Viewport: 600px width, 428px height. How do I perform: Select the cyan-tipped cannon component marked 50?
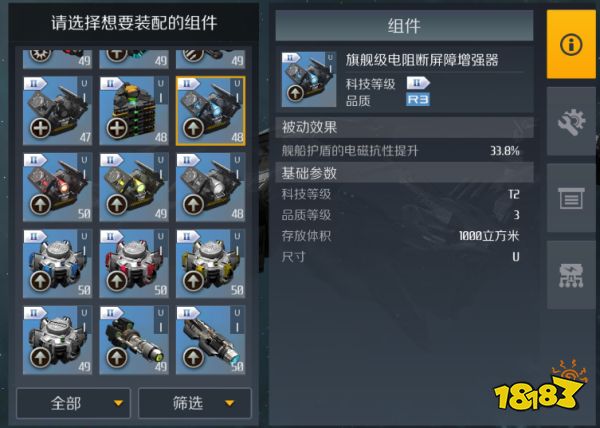click(210, 340)
